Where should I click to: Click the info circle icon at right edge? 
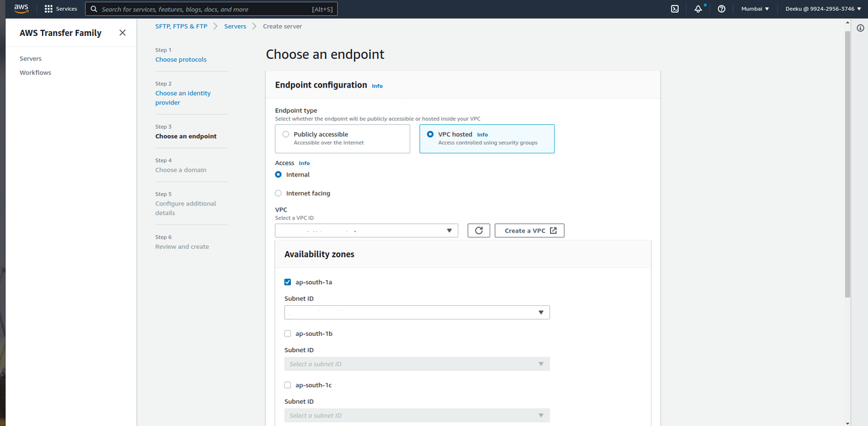point(861,28)
